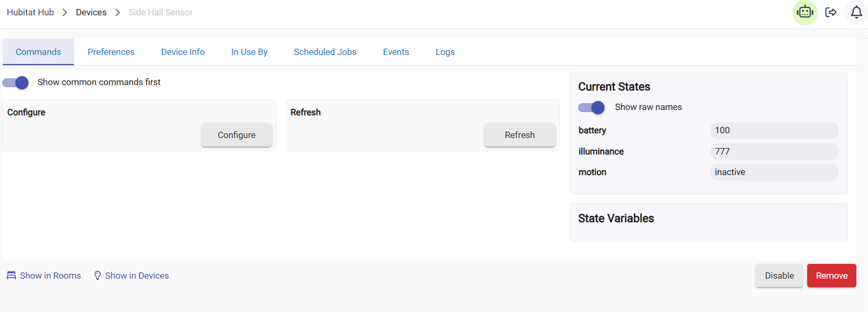The width and height of the screenshot is (868, 312).
Task: Go to Devices in the breadcrumb
Action: click(91, 12)
